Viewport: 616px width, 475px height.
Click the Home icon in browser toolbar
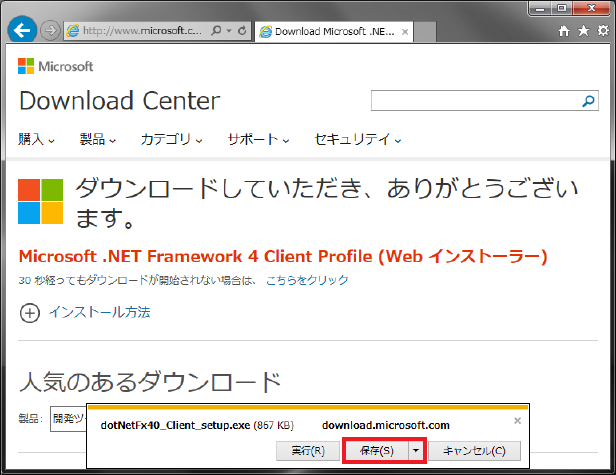(x=564, y=31)
